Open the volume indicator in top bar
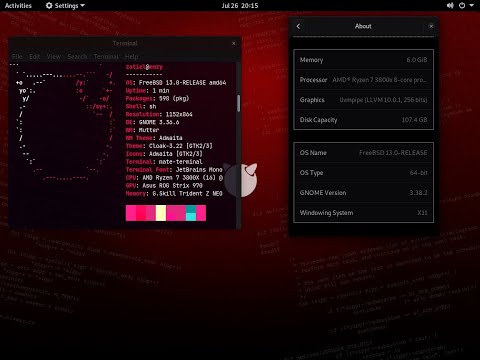Image resolution: width=480 pixels, height=360 pixels. click(450, 6)
